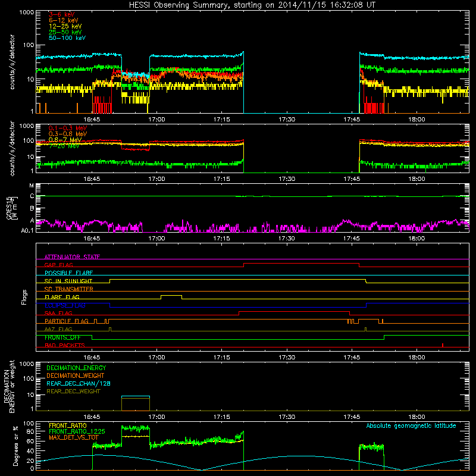Click the 0.1-0.3 MeV legend label
Viewport: 476px width, 476px height.
point(68,128)
